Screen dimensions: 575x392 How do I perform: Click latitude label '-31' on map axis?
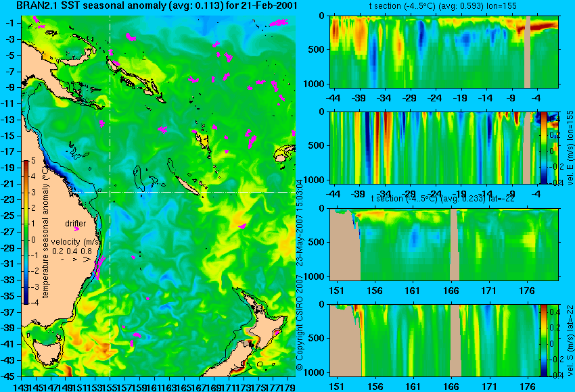(x=7, y=264)
